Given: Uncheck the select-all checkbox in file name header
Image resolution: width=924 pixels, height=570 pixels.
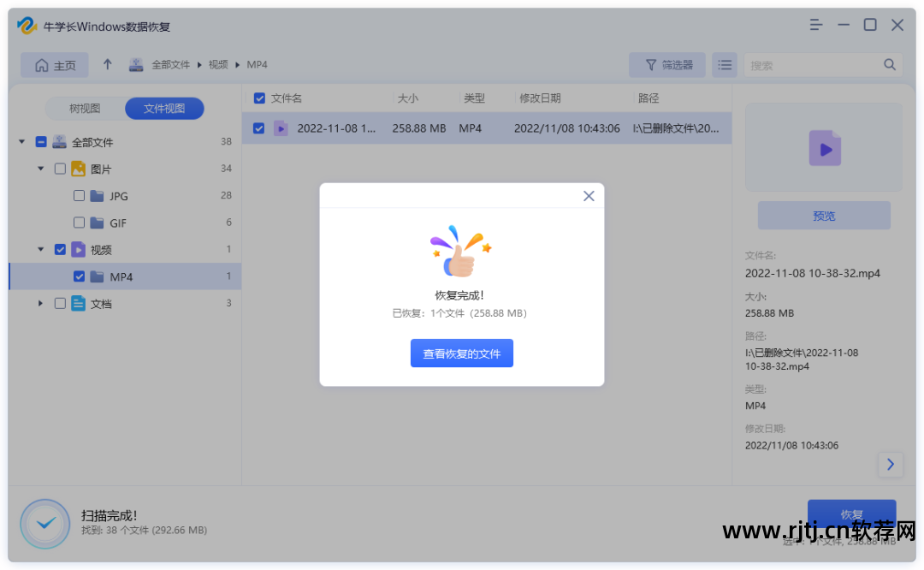Looking at the screenshot, I should (259, 98).
